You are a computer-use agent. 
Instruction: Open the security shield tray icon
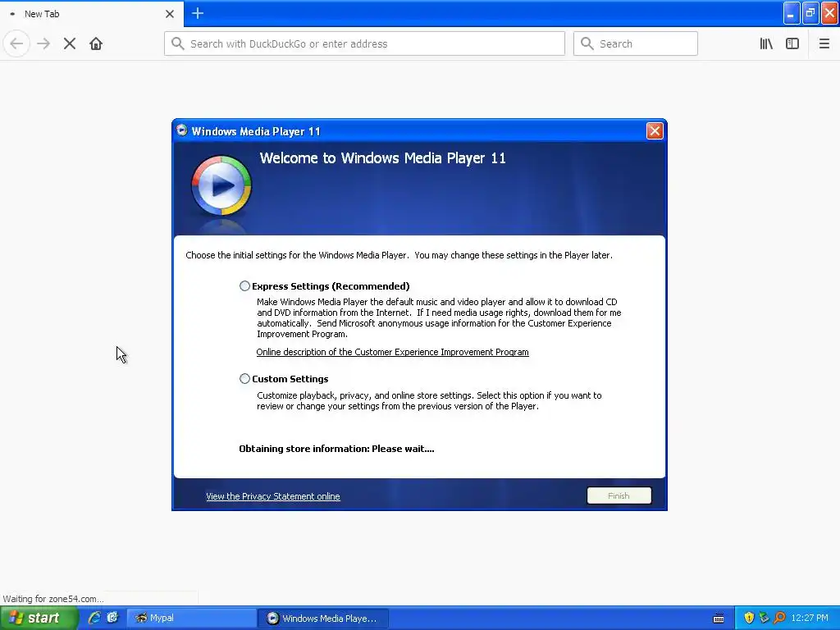(749, 618)
